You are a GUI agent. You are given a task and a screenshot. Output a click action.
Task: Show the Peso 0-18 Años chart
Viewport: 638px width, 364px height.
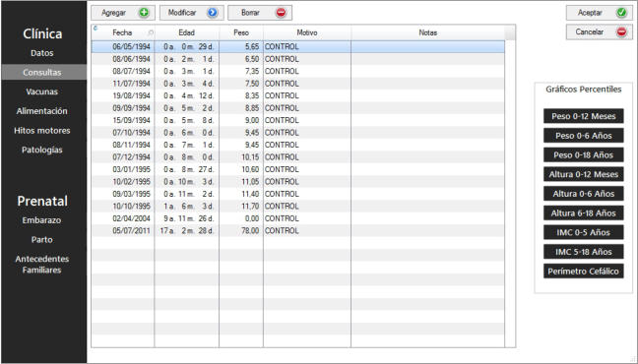[584, 155]
